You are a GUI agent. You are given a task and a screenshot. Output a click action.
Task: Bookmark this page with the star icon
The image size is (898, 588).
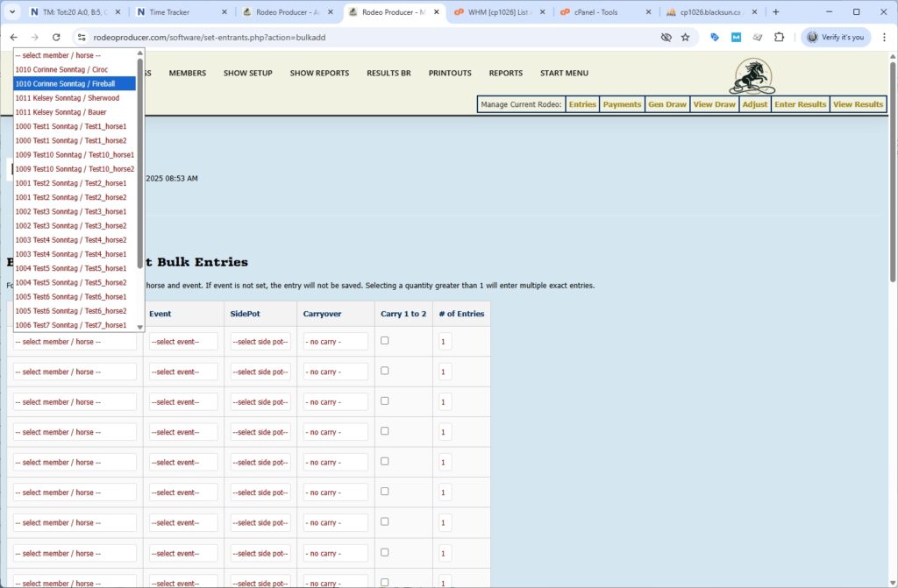tap(685, 38)
